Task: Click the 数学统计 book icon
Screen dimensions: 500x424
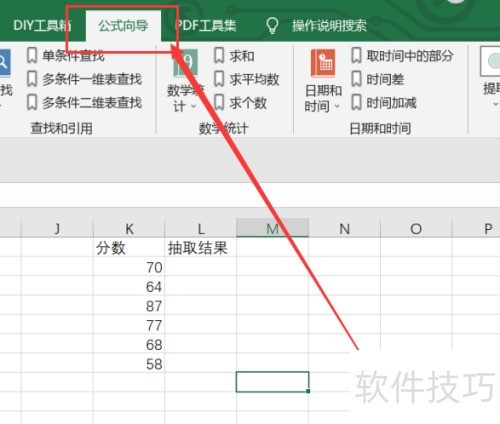Action: (186, 63)
